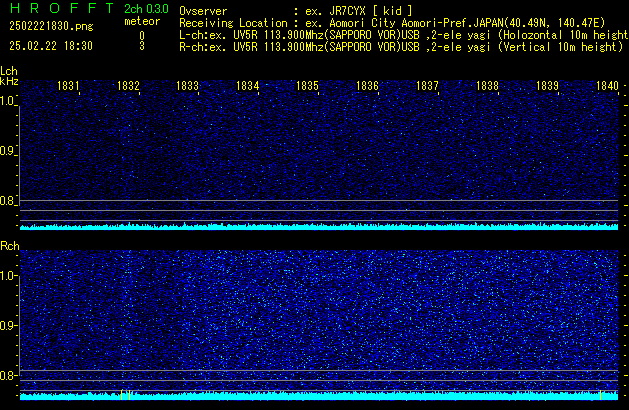629x410 pixels.
Task: Click the meteor count value 3
Action: coord(142,46)
